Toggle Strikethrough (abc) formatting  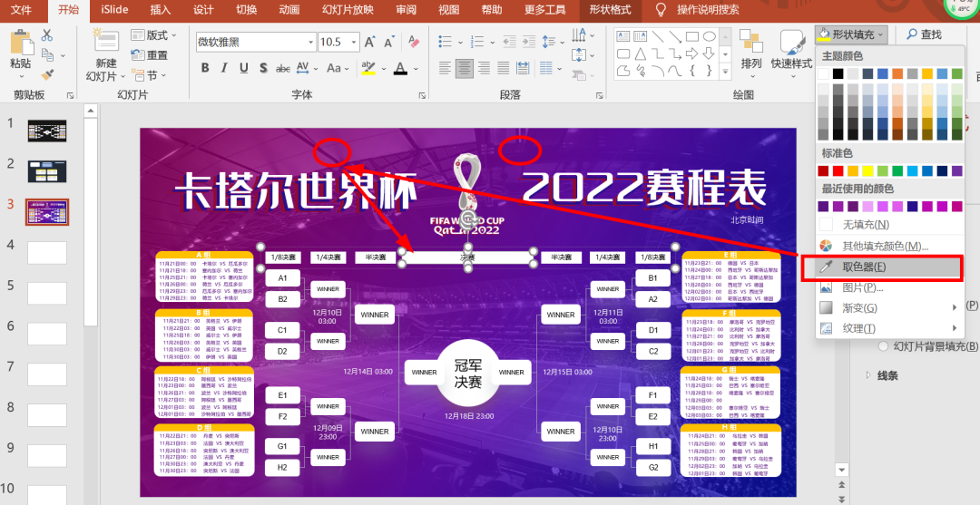[x=283, y=68]
